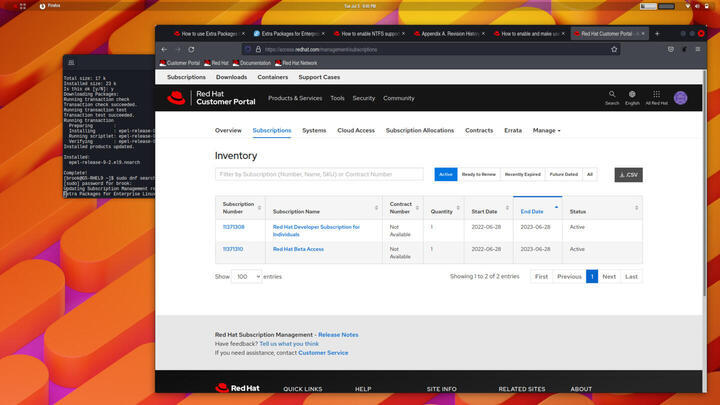
Task: Switch to Systems tab
Action: tap(314, 130)
